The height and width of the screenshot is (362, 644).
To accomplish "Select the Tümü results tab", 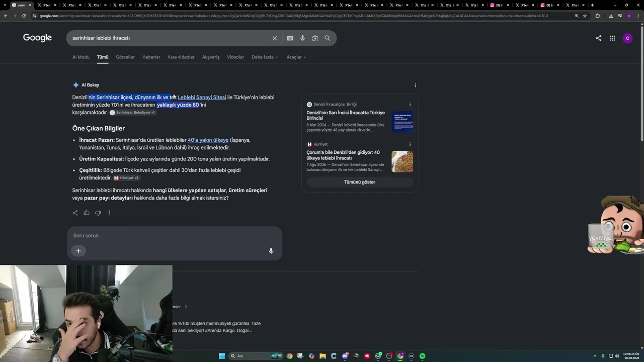I will click(103, 57).
